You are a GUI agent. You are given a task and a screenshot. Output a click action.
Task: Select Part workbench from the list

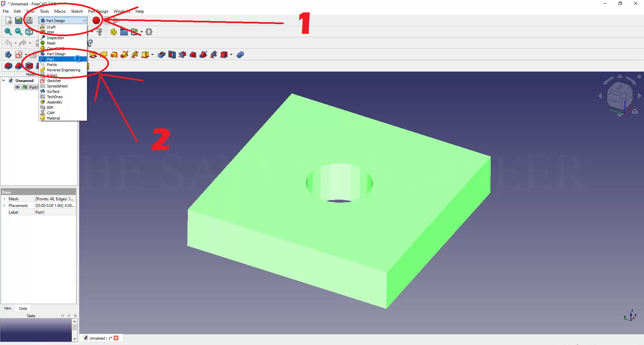50,59
